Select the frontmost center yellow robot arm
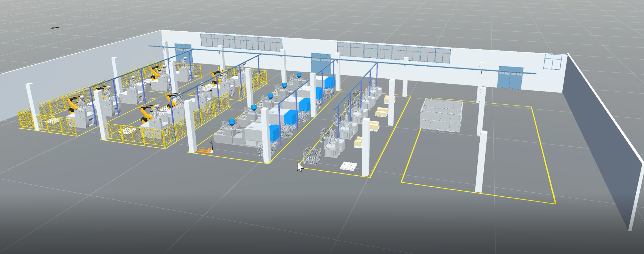644x254 pixels. [146, 114]
